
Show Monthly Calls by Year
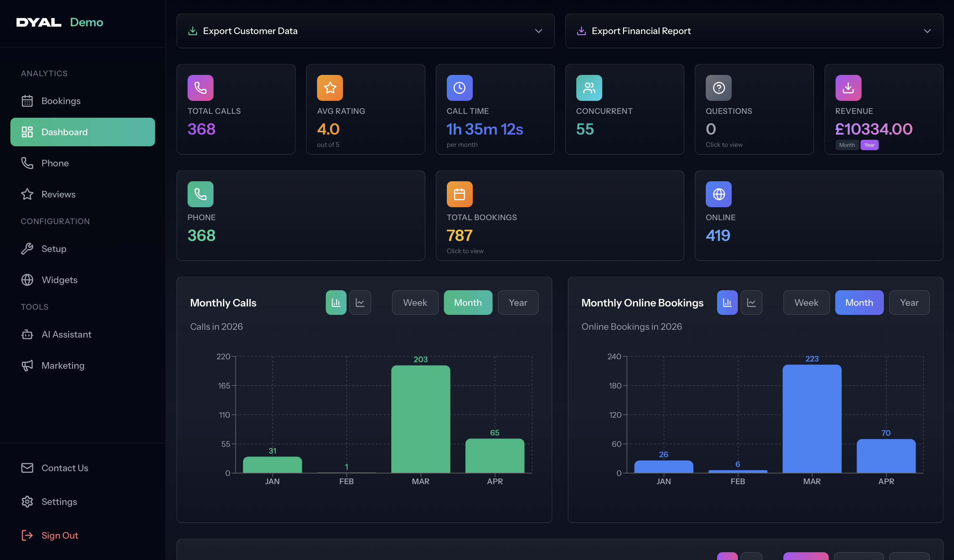tap(518, 303)
